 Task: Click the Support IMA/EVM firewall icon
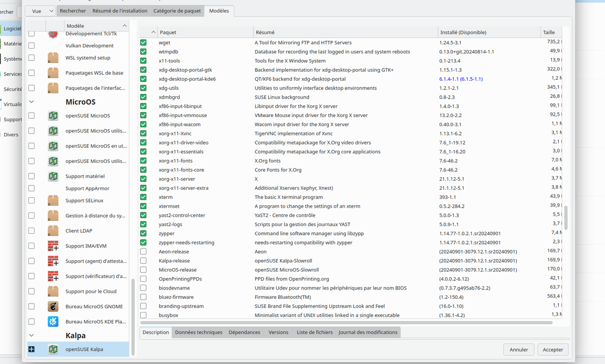click(53, 245)
